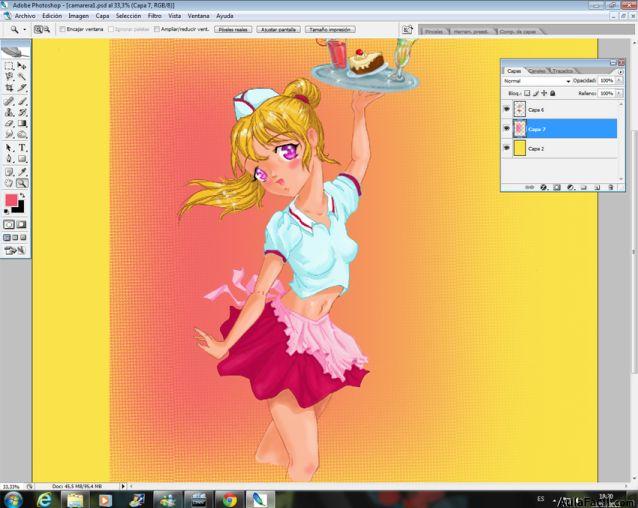Viewport: 638px width, 508px height.
Task: Open Layers panel options menu arrow
Action: (x=620, y=72)
